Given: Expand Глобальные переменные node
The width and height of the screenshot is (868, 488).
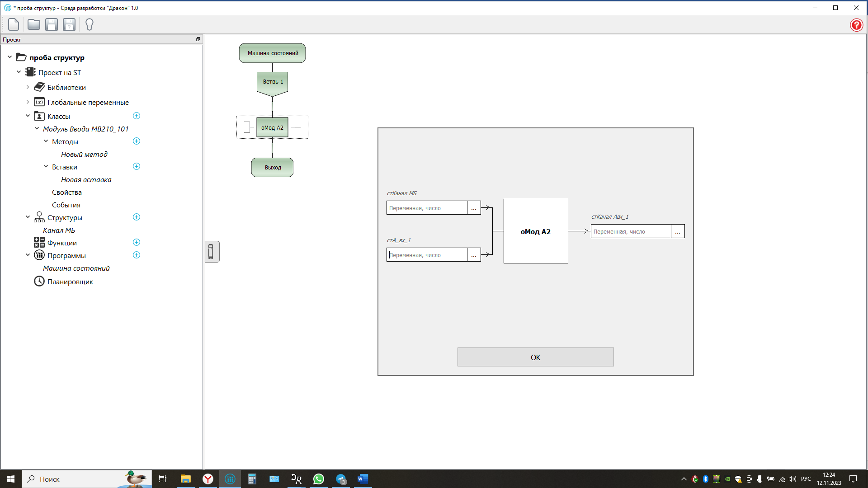Looking at the screenshot, I should pos(28,102).
